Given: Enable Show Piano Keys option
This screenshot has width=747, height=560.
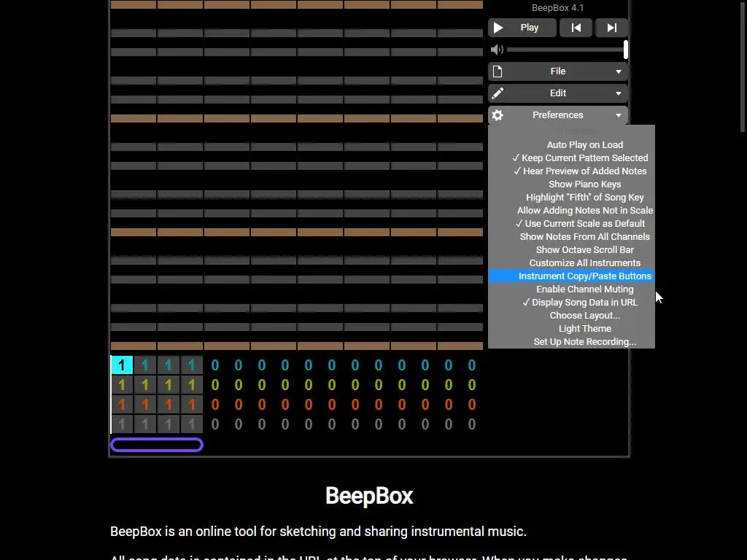Looking at the screenshot, I should point(571,184).
